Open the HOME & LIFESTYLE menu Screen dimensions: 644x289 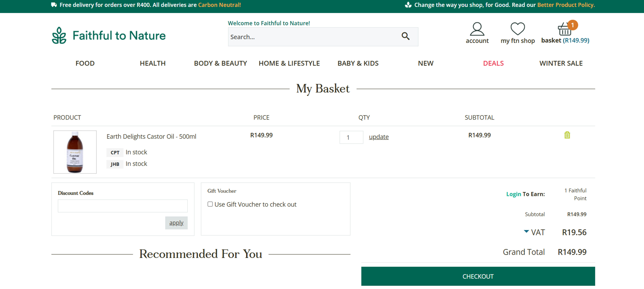click(289, 63)
